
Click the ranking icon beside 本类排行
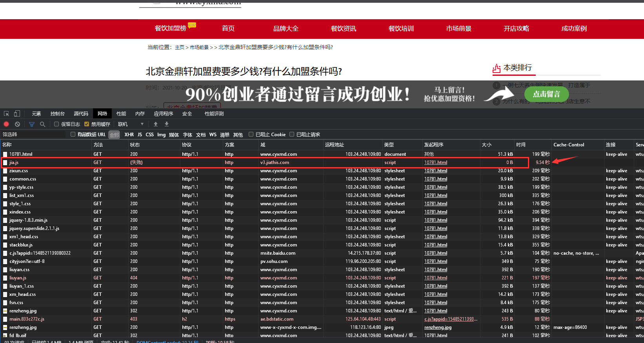[497, 69]
